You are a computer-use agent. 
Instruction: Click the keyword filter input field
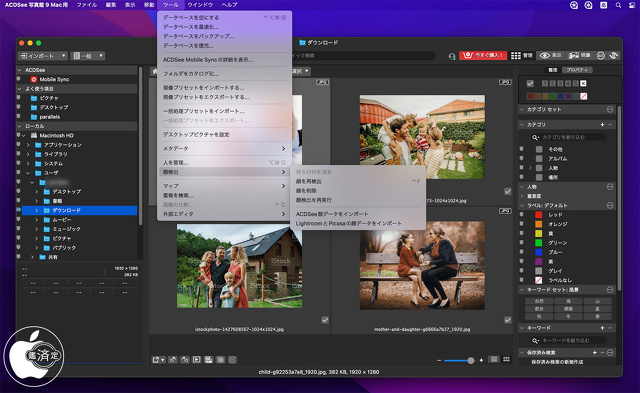coord(569,340)
